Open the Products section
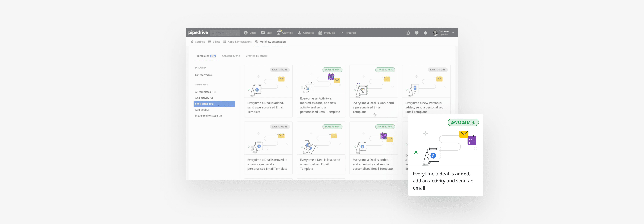 pos(326,33)
